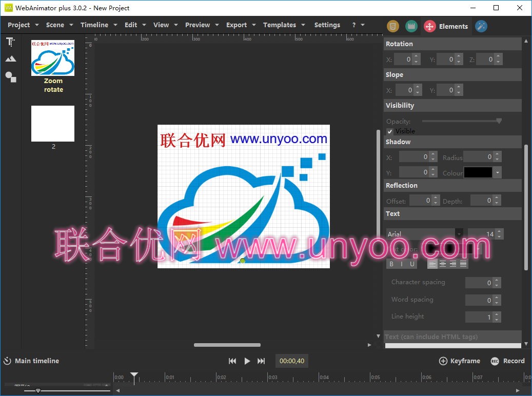The image size is (532, 396).
Task: Play the animation
Action: [x=247, y=361]
